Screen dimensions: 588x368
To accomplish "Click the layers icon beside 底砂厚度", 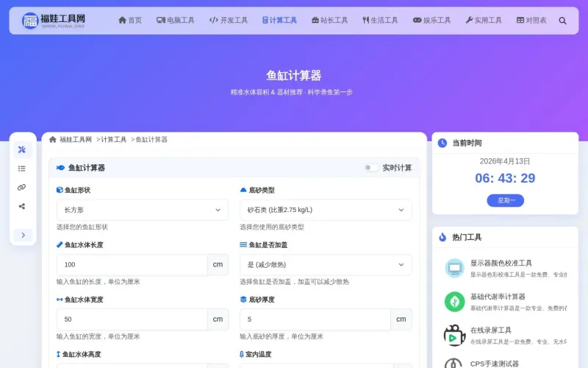I will pyautogui.click(x=243, y=300).
